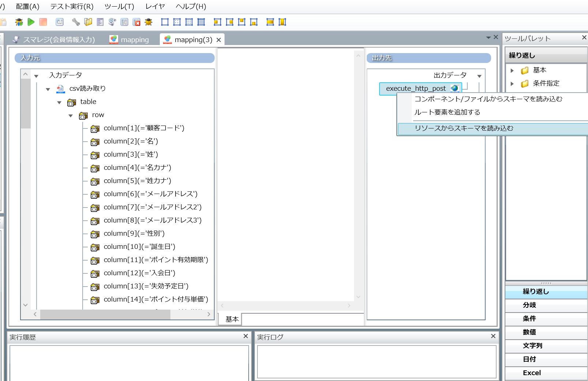Click the gray document icon in toolbar
The height and width of the screenshot is (381, 588).
point(100,22)
